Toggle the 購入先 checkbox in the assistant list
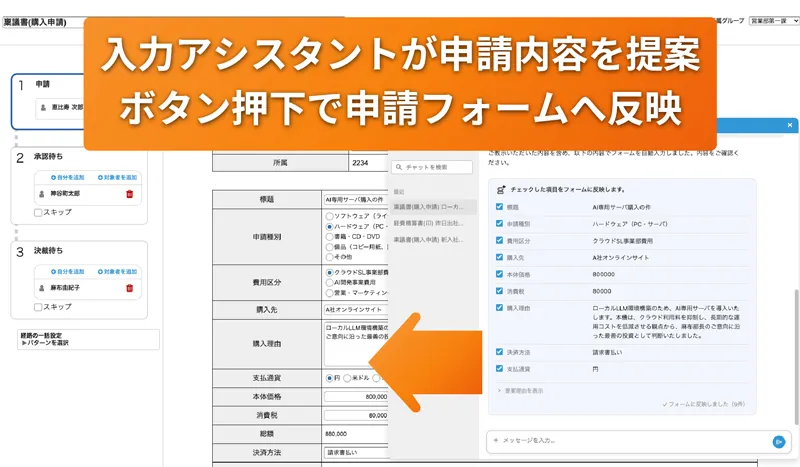800x467 pixels. [499, 257]
